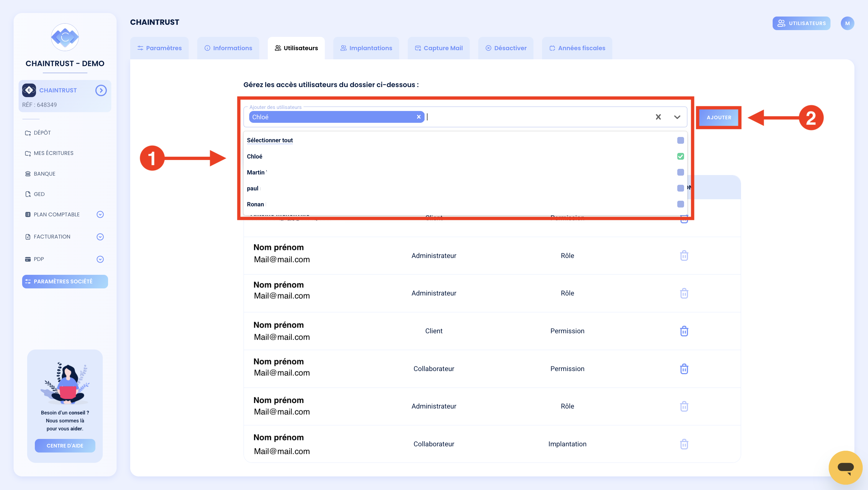Switch to the Implantations tab
The width and height of the screenshot is (868, 490).
pyautogui.click(x=366, y=48)
